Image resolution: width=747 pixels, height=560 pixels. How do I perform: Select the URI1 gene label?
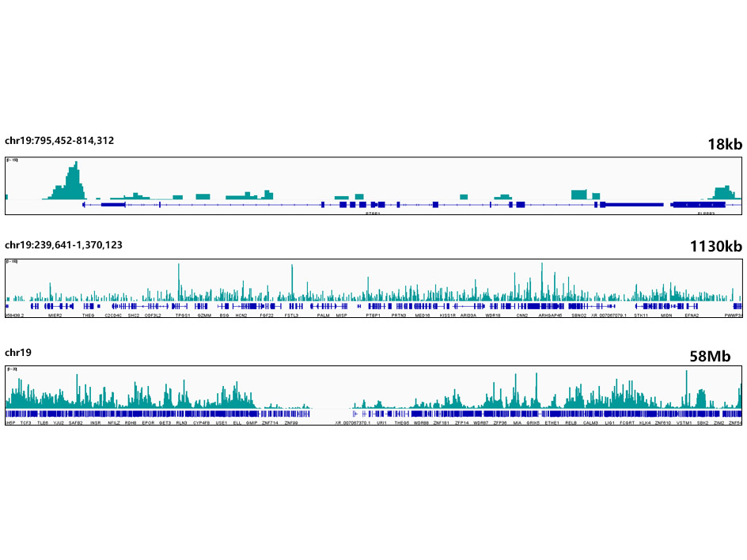[381, 423]
